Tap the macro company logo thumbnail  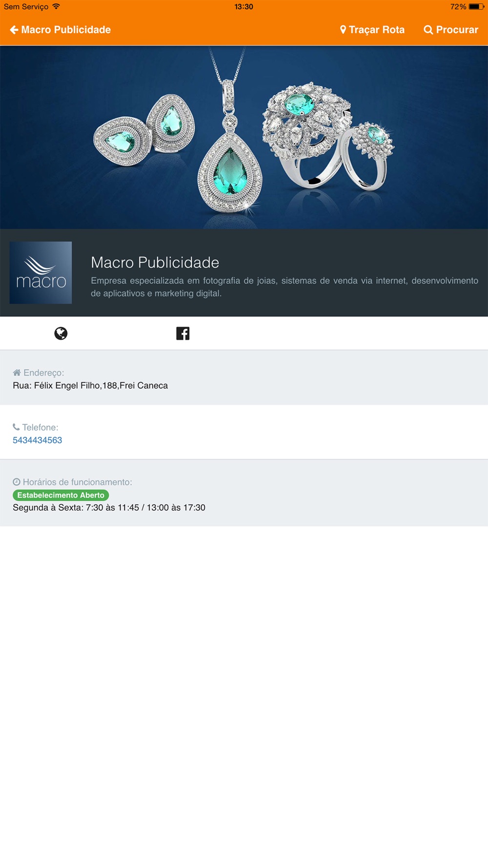pos(41,273)
